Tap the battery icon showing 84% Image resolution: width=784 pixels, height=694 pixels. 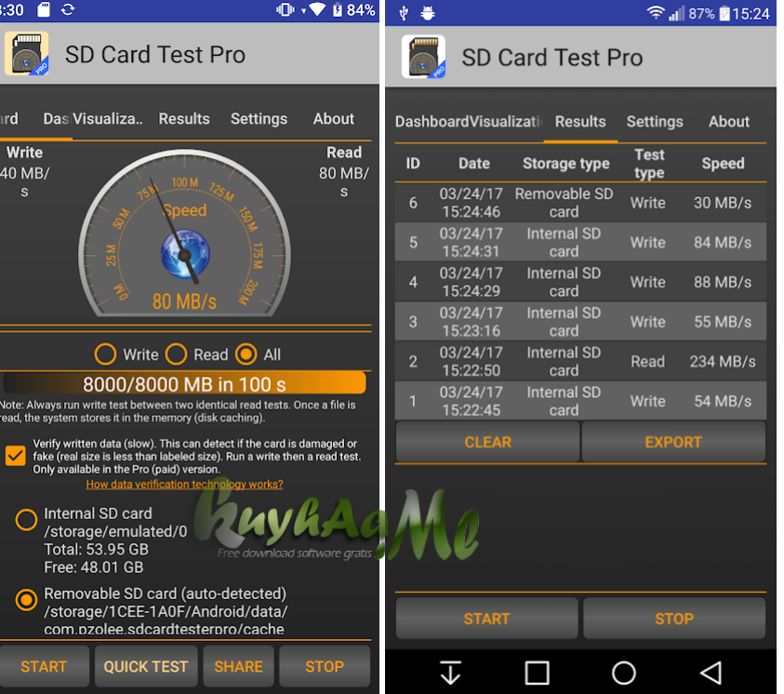pos(338,9)
